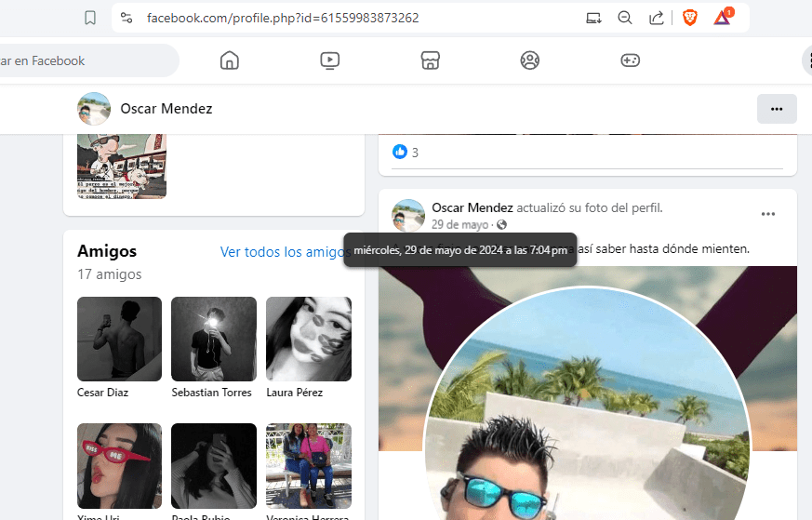Click the zoom magnifier icon in address bar
Viewport: 812px width, 520px height.
[625, 18]
